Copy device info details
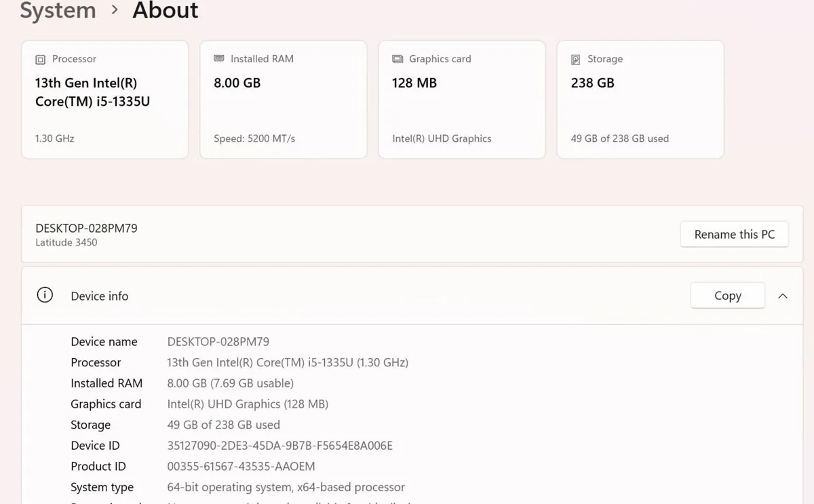Screen dimensions: 814x504 (x=727, y=295)
